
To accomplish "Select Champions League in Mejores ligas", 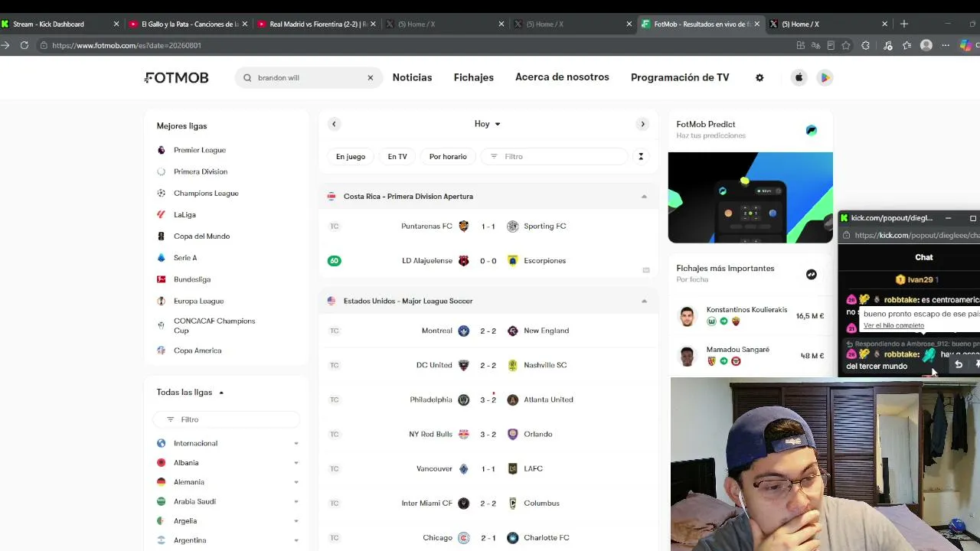I will tap(205, 193).
